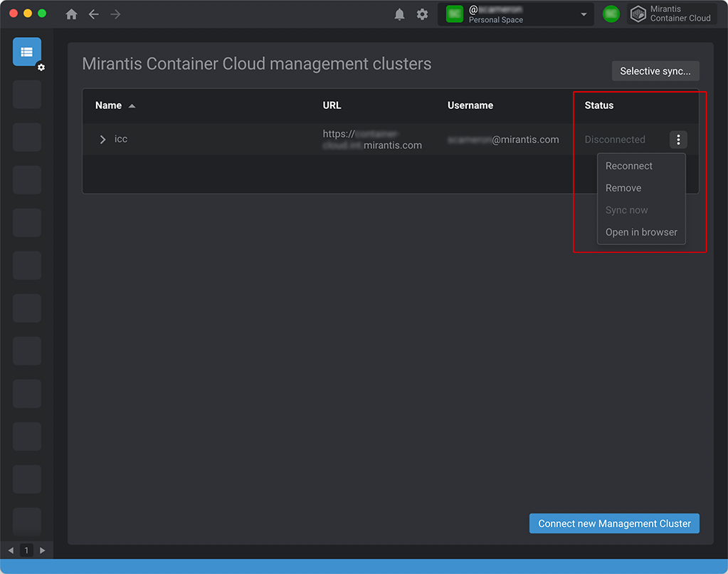Image resolution: width=728 pixels, height=574 pixels.
Task: Click the settings badge on catalog icon
Action: pyautogui.click(x=41, y=68)
